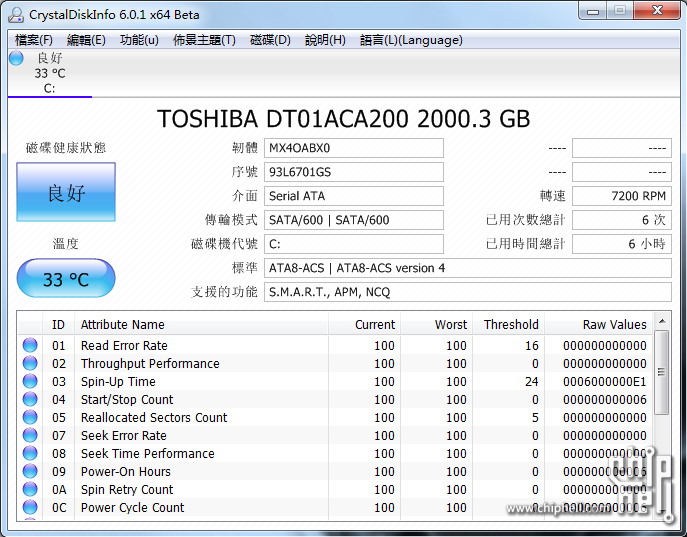Click status icon of Spin Retry Count row
Screen dimensions: 687x537
(x=30, y=489)
